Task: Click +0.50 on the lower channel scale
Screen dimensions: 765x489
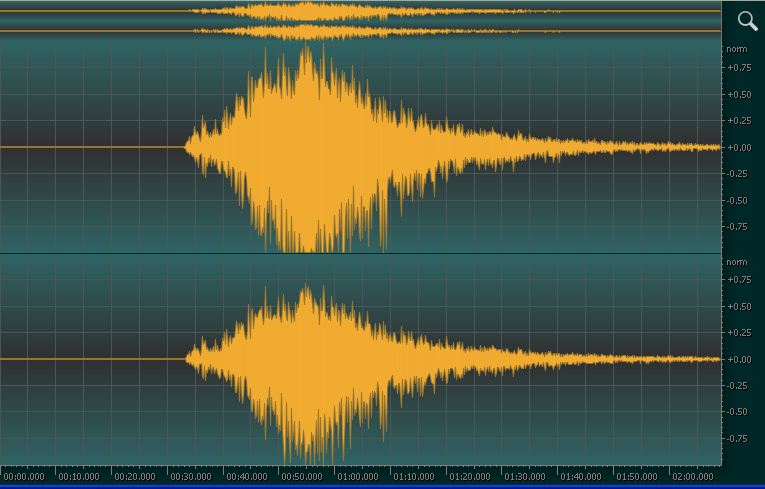Action: point(740,306)
